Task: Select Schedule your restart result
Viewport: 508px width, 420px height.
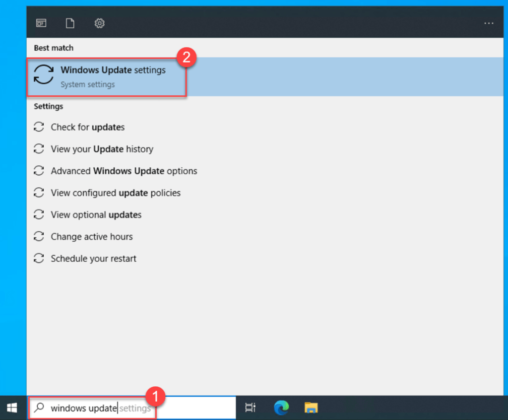Action: (93, 258)
